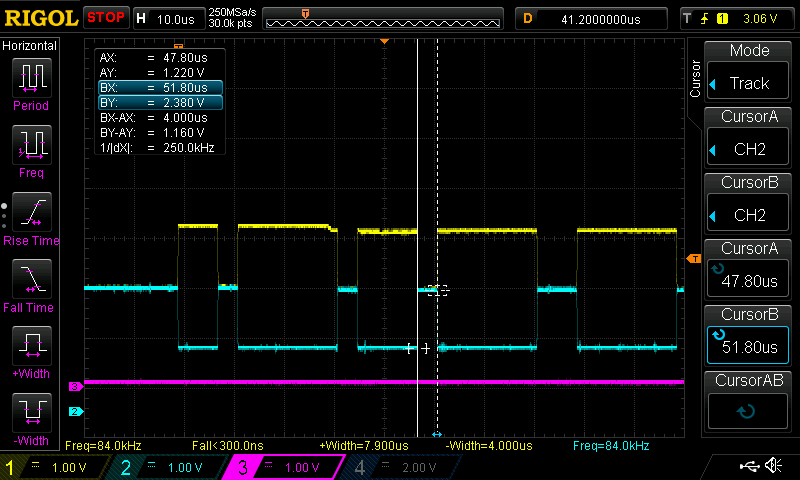Click the trigger edge slope icon
Image resolution: width=800 pixels, height=480 pixels.
(705, 19)
